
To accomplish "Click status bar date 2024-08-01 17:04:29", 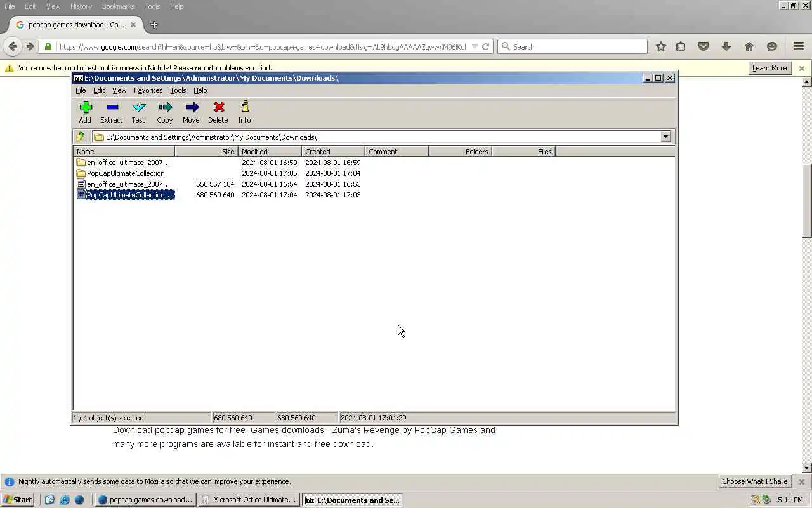I will 373,418.
